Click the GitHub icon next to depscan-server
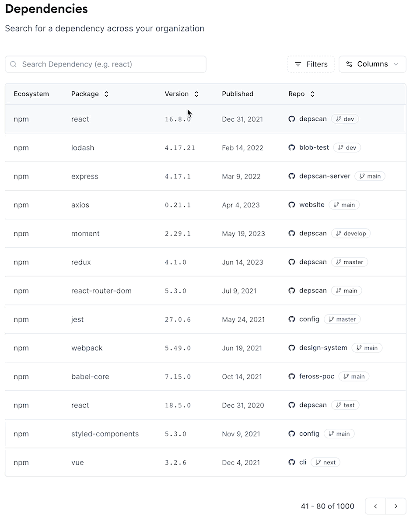 tap(292, 176)
